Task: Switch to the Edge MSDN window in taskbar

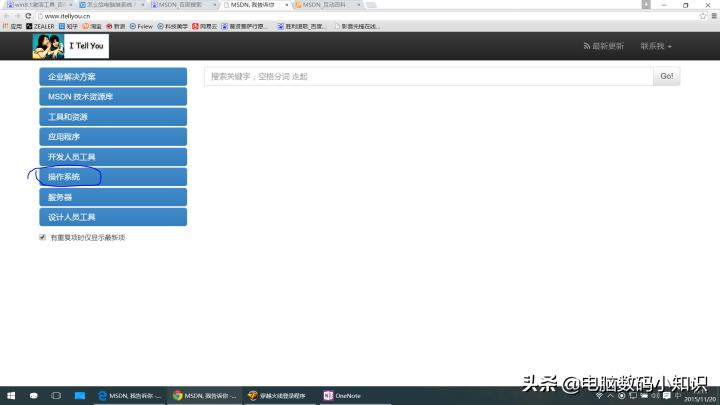Action: point(129,395)
